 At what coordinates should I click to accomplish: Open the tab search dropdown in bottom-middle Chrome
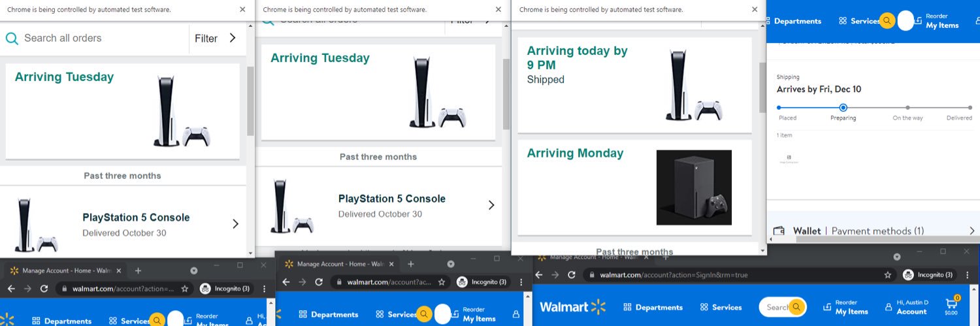(x=451, y=264)
